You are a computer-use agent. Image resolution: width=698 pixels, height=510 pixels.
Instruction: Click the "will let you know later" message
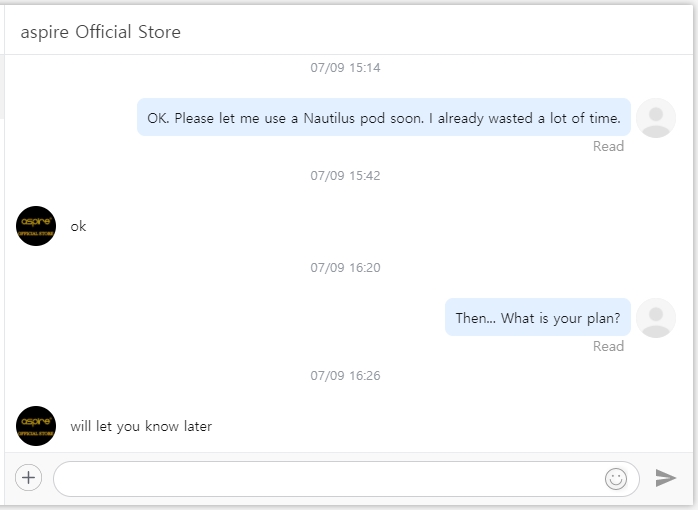(x=141, y=426)
